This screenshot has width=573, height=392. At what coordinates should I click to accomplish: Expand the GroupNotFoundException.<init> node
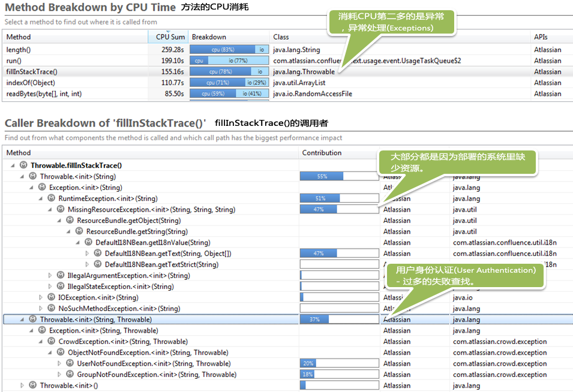click(x=59, y=375)
